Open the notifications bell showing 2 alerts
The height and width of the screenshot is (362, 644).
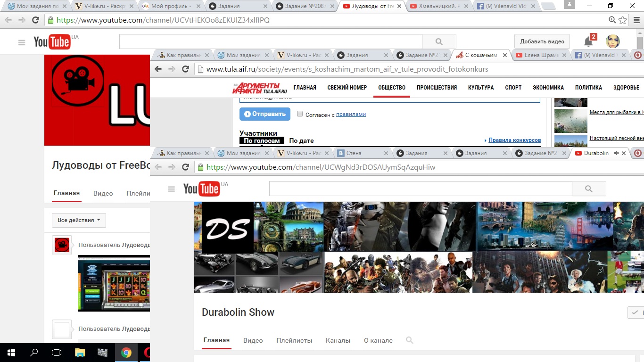pyautogui.click(x=588, y=41)
